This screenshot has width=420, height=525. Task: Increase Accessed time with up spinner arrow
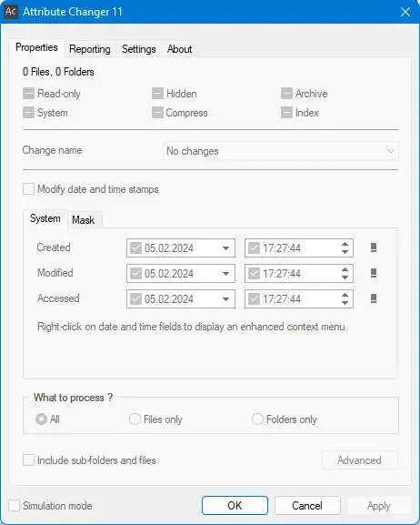(x=345, y=295)
